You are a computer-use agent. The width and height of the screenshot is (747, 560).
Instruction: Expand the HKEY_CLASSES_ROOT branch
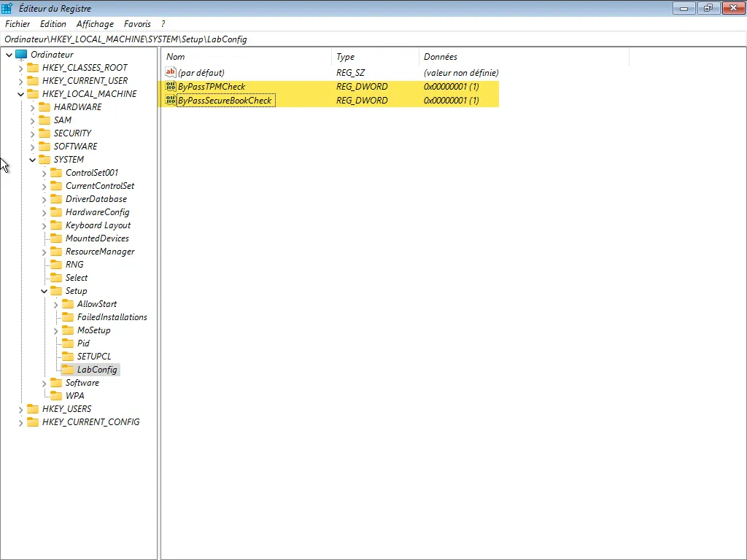(x=20, y=68)
